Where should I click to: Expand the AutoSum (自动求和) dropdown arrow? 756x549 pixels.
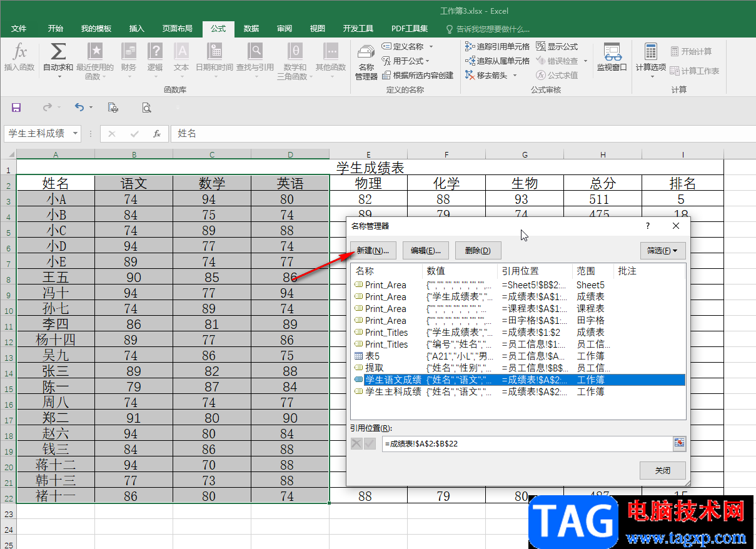58,76
